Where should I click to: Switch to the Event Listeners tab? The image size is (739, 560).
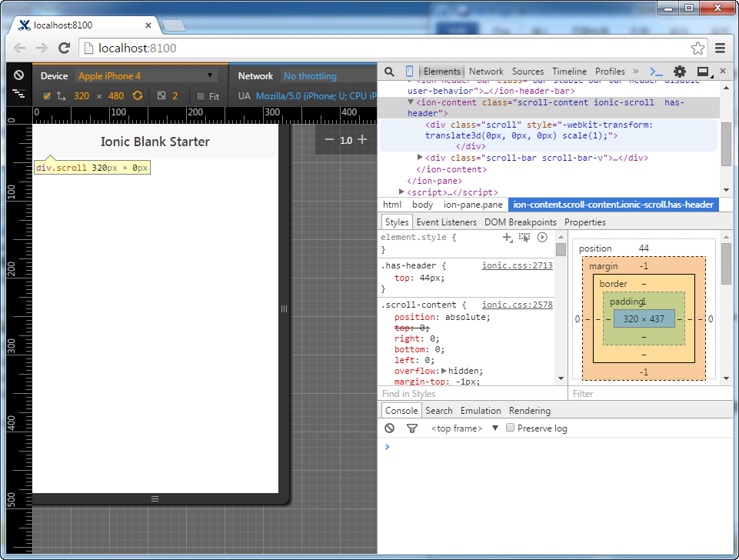click(x=446, y=222)
